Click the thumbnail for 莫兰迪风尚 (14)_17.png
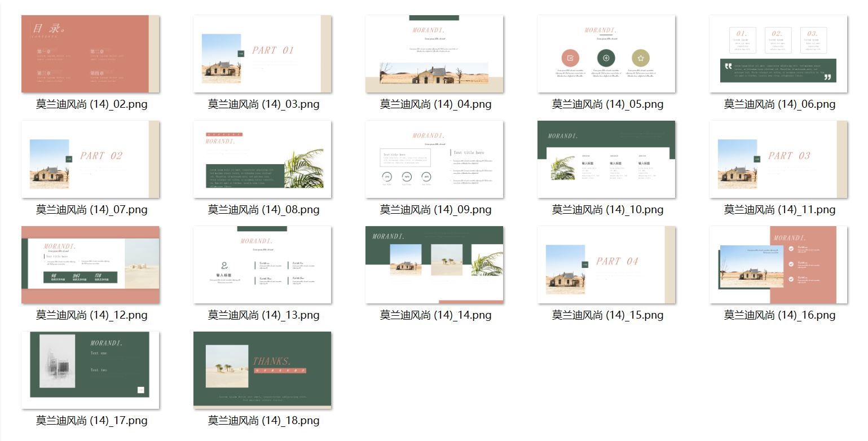 [x=90, y=371]
